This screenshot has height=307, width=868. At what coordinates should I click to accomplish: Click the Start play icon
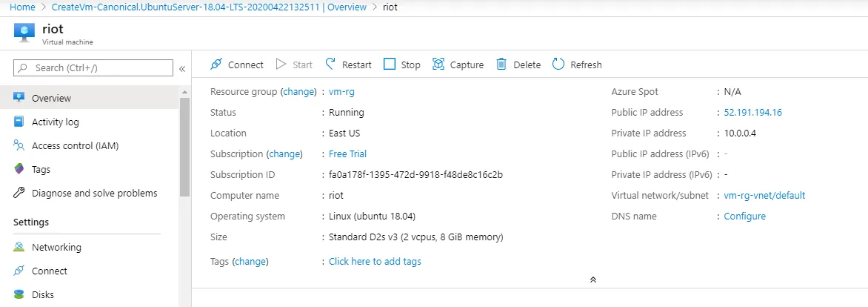coord(281,65)
